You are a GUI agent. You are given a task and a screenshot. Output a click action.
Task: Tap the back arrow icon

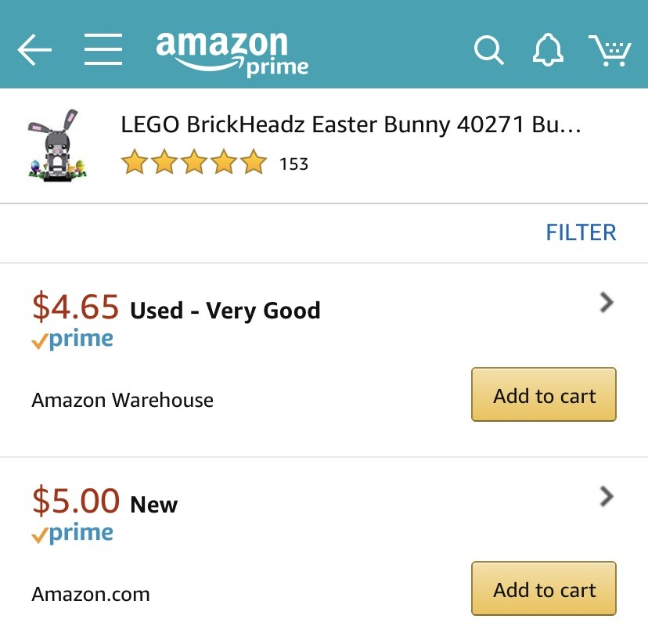[34, 51]
